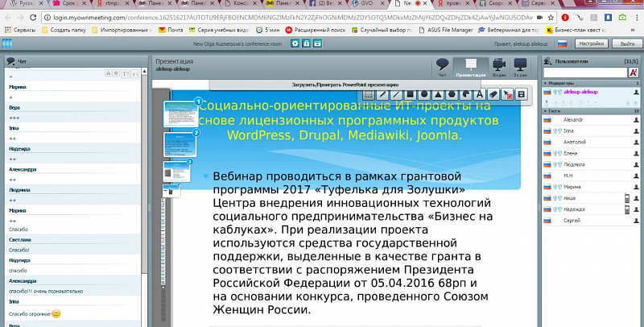Switch to the Видео view tab
644x327 pixels.
pos(499,68)
